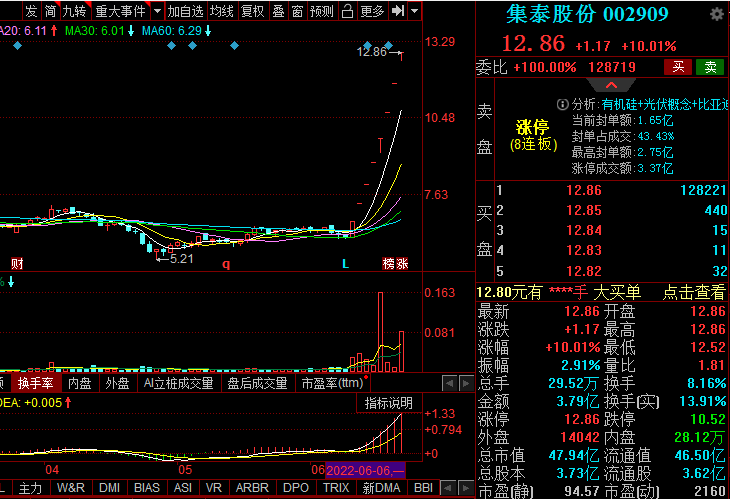
Task: Click the left scroll arrow beside BBI tab
Action: pos(448,488)
